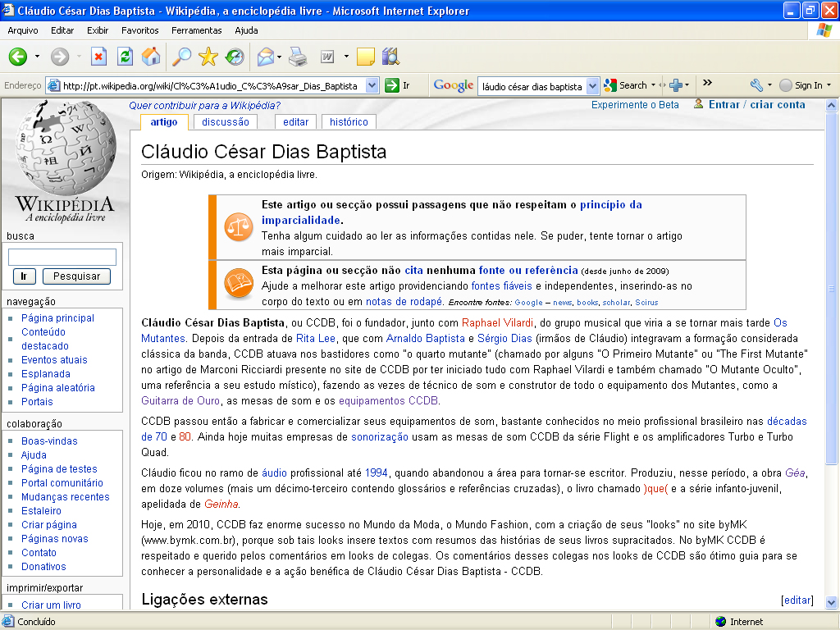Click the Back navigation arrow
The width and height of the screenshot is (840, 630).
[17, 57]
